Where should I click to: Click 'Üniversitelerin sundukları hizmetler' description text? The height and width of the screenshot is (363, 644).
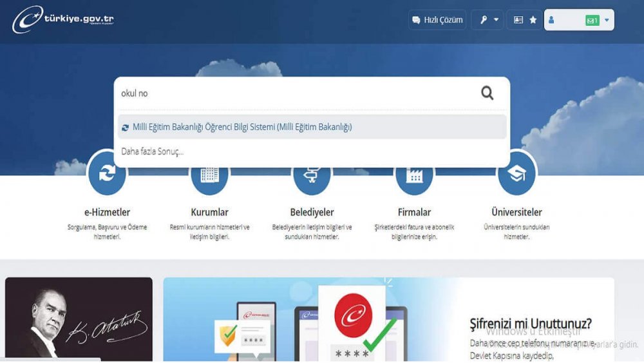(x=516, y=232)
